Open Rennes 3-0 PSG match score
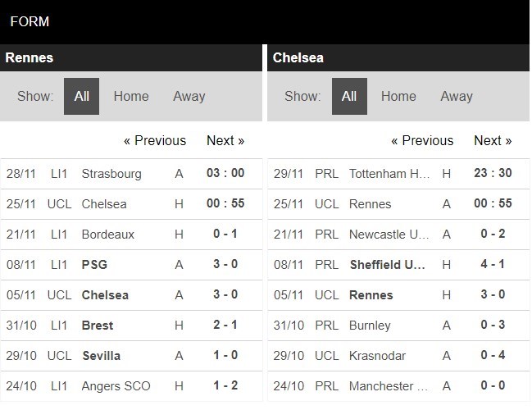The width and height of the screenshot is (532, 410). point(225,265)
